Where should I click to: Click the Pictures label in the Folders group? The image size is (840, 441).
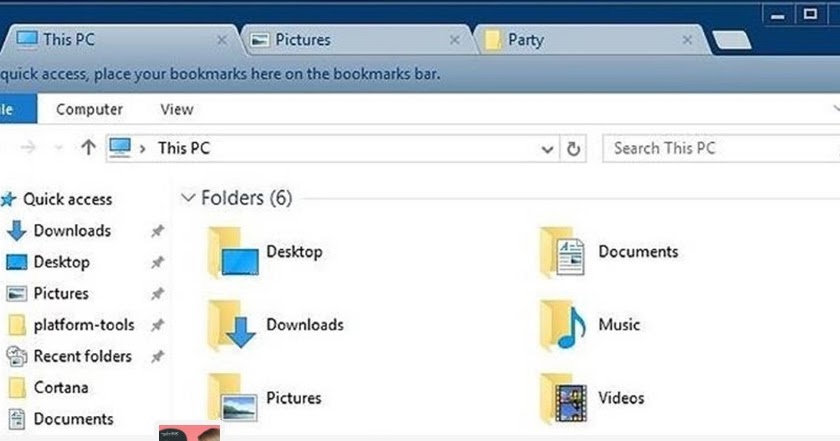[x=294, y=398]
